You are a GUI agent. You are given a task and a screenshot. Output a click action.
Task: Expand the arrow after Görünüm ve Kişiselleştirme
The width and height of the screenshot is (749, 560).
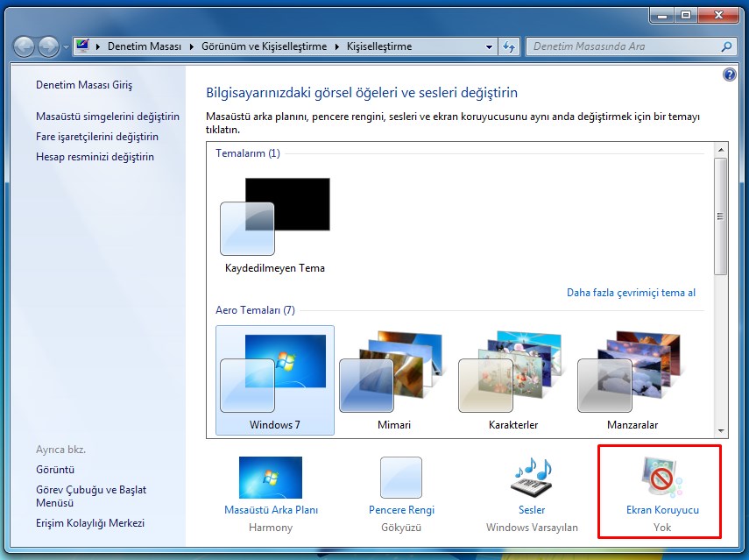click(336, 46)
